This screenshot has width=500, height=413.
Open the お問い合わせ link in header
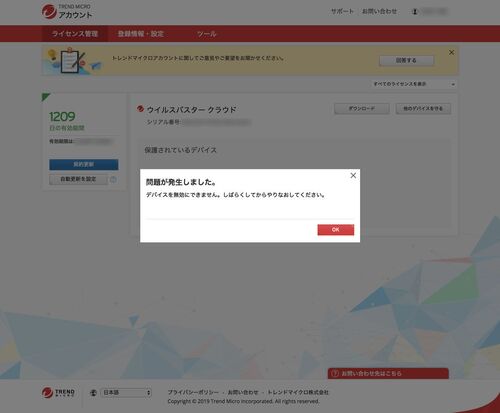pos(379,11)
